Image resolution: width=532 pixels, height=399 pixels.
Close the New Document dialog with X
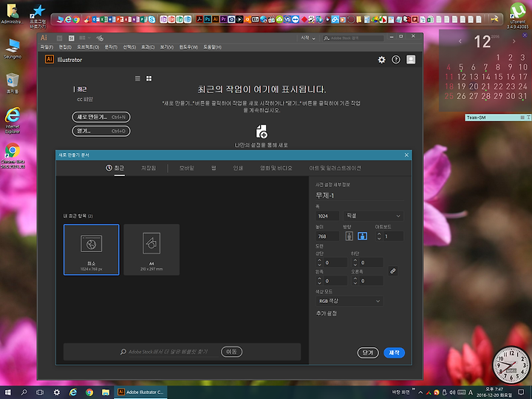(406, 155)
